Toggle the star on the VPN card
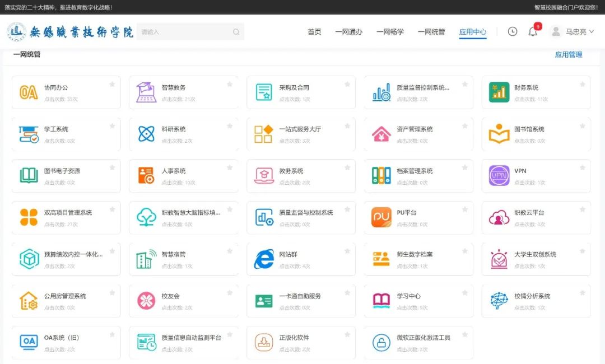Image resolution: width=605 pixels, height=364 pixels. coord(583,166)
